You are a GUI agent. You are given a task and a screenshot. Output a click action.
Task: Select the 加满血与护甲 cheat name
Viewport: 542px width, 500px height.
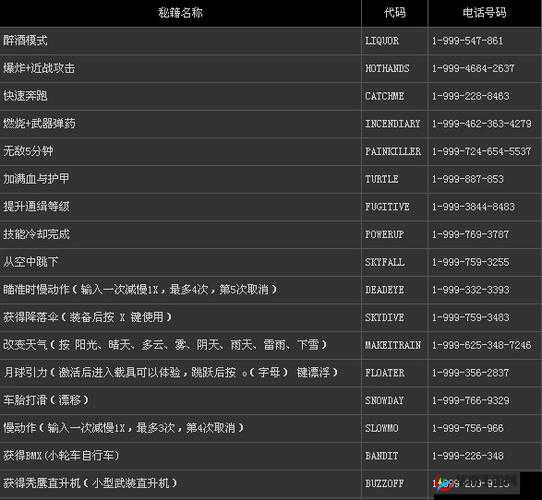(x=36, y=179)
